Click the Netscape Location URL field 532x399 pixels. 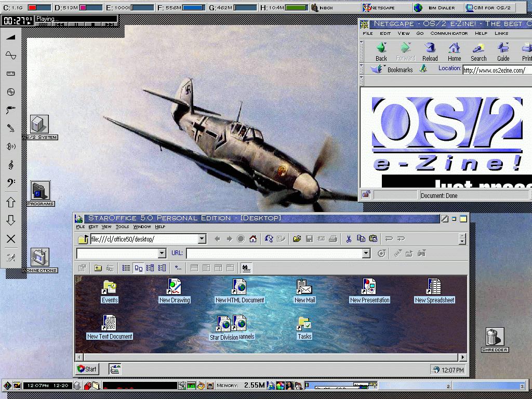tap(497, 70)
